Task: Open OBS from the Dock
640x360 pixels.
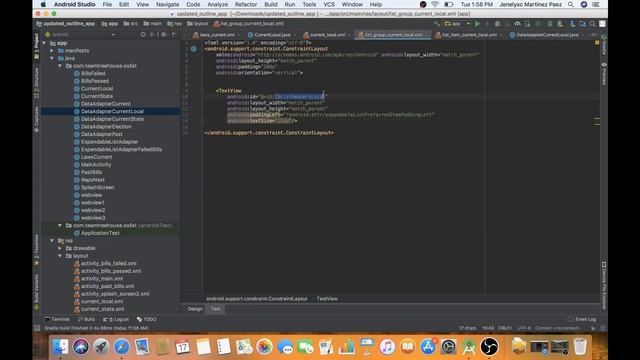Action: tap(489, 347)
